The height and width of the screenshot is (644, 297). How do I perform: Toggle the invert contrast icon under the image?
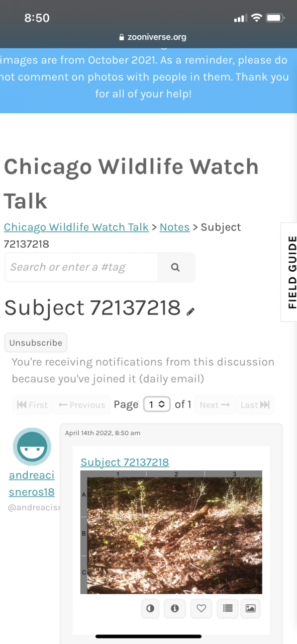coord(150,608)
